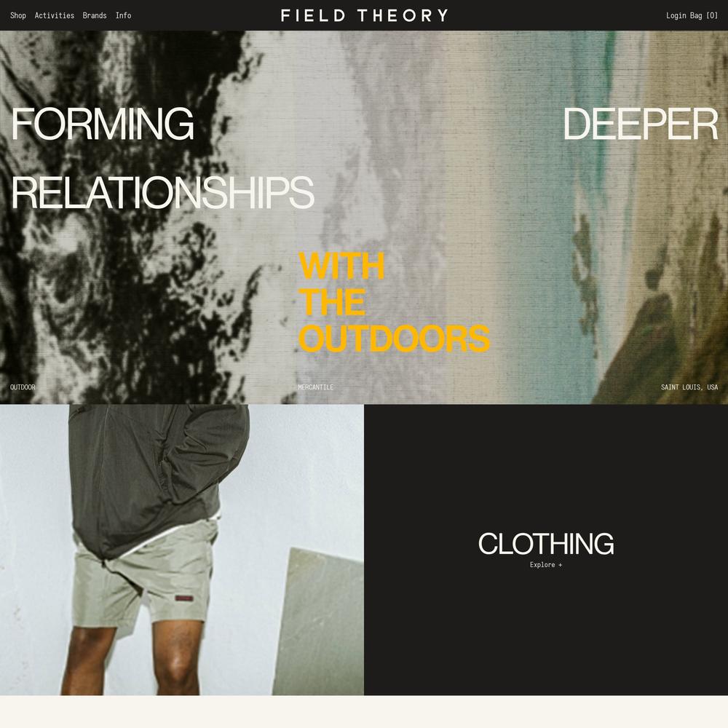Click the MERCANTILE label in hero
728x728 pixels.
tap(316, 387)
